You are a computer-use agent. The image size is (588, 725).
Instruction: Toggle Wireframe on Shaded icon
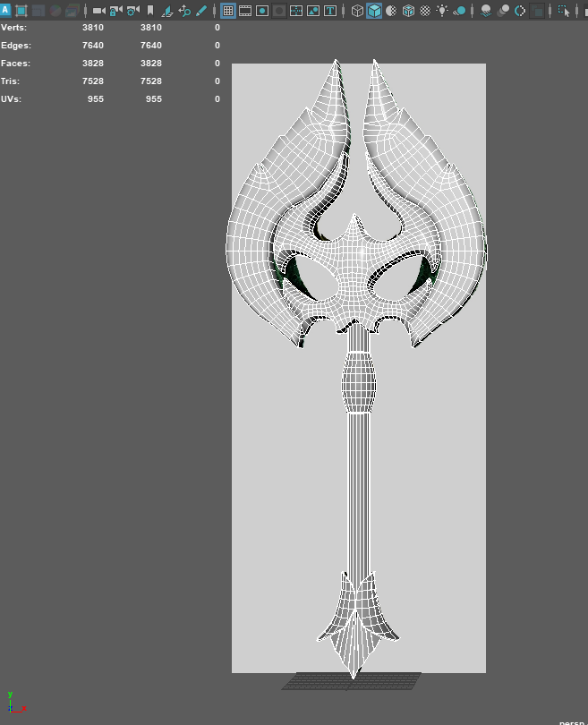coord(408,11)
